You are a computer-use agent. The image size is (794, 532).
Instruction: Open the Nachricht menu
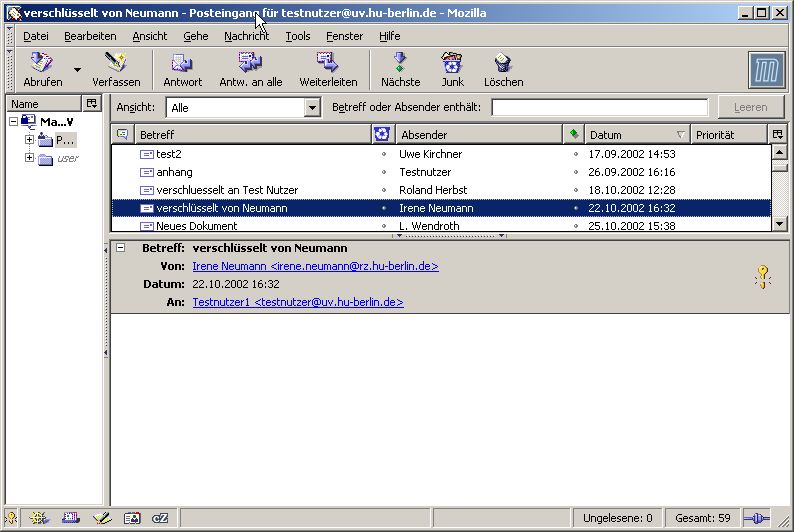tap(246, 36)
